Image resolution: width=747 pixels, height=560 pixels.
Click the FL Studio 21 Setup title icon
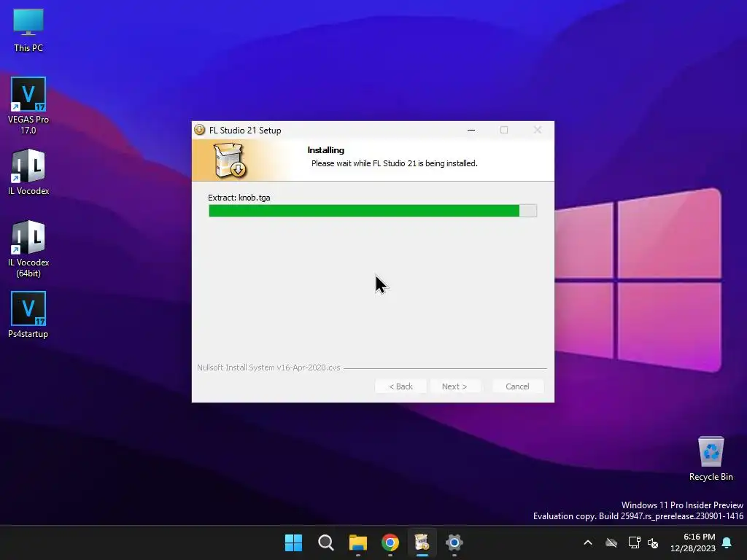[200, 130]
